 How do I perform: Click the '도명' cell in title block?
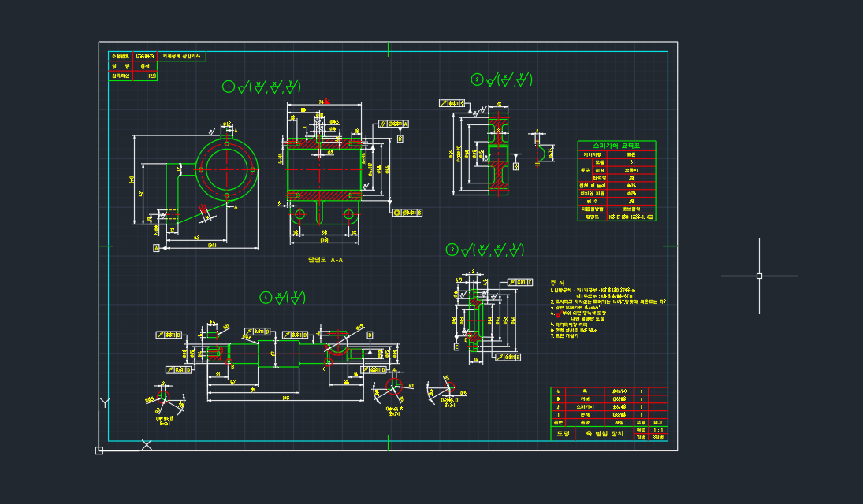click(x=563, y=434)
